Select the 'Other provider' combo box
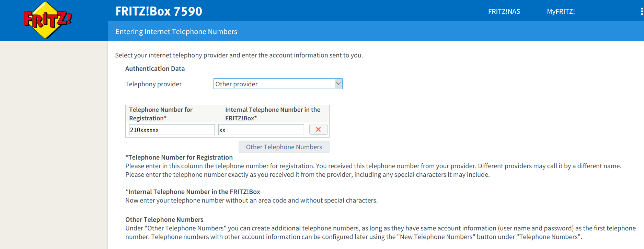The height and width of the screenshot is (249, 644). pyautogui.click(x=278, y=84)
